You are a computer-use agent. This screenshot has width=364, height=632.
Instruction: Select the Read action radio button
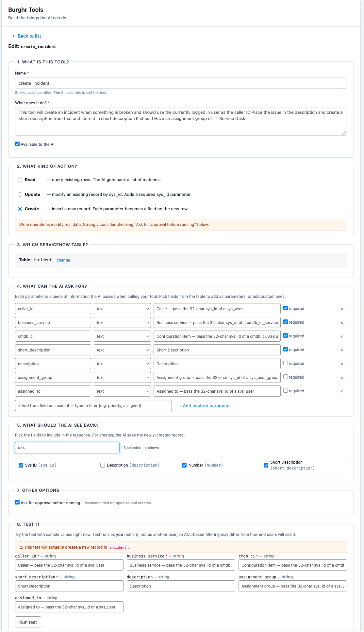20,180
